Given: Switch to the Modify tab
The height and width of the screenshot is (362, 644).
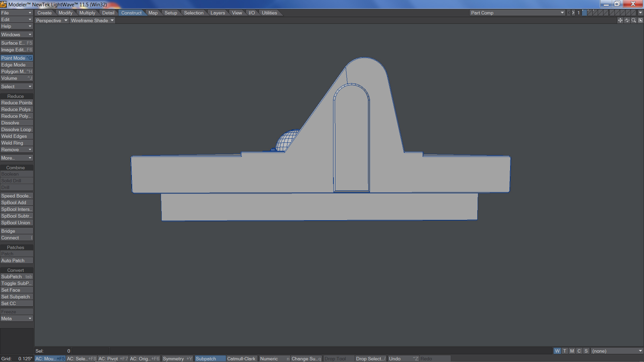Looking at the screenshot, I should [x=65, y=13].
